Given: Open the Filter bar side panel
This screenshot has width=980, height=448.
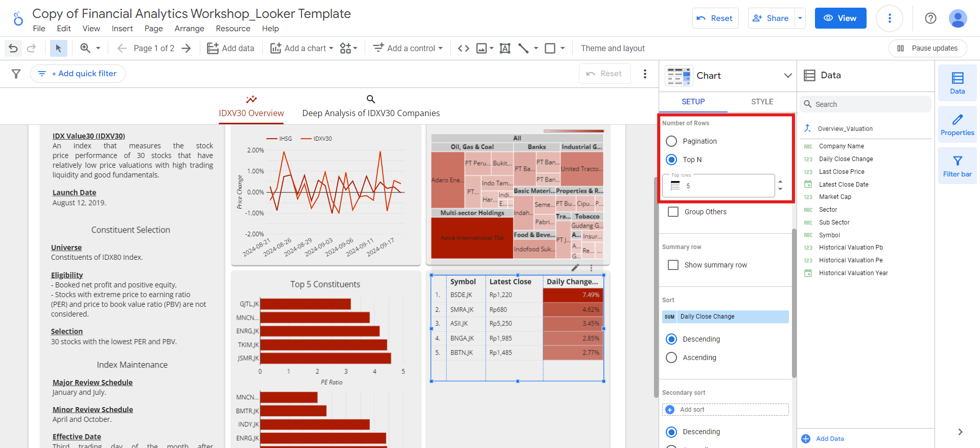Looking at the screenshot, I should click(x=957, y=166).
